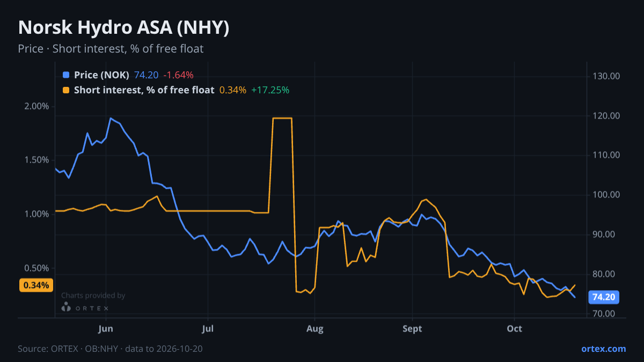Click the ORTEX logo icon
The image size is (644, 362).
tap(66, 307)
